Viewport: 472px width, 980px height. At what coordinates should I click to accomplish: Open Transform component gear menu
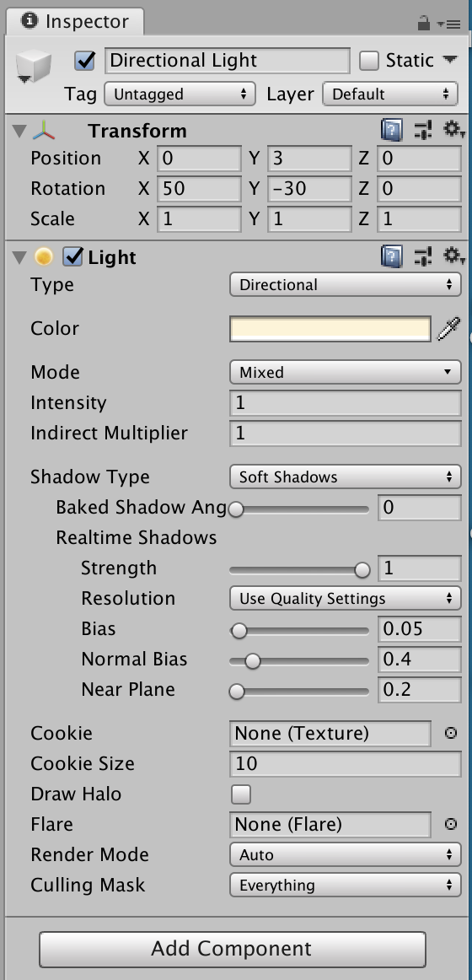453,130
